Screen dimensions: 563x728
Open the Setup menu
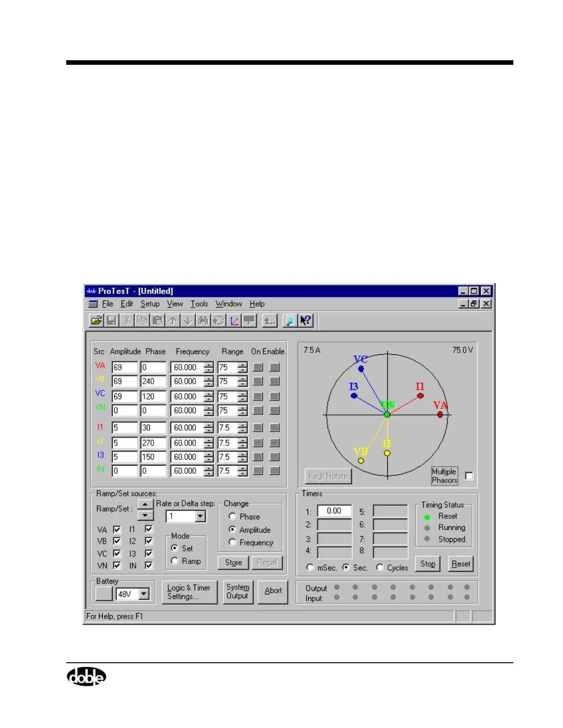[150, 304]
